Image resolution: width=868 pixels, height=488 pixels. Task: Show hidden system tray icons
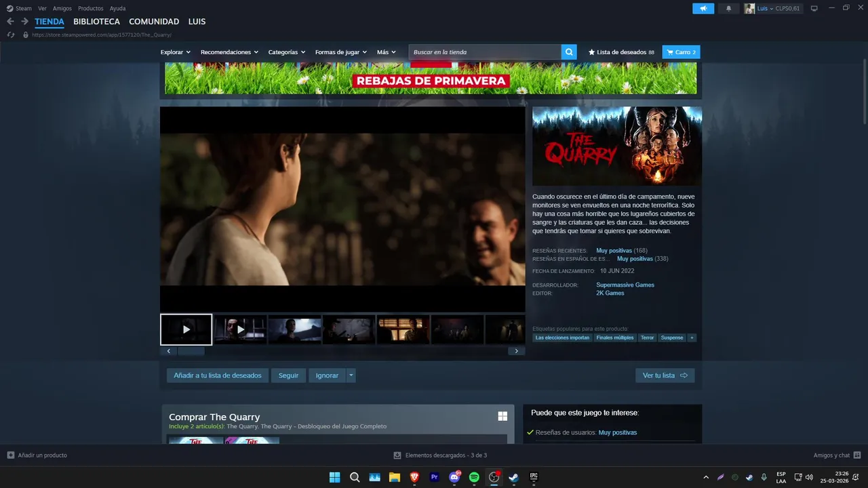pyautogui.click(x=706, y=477)
